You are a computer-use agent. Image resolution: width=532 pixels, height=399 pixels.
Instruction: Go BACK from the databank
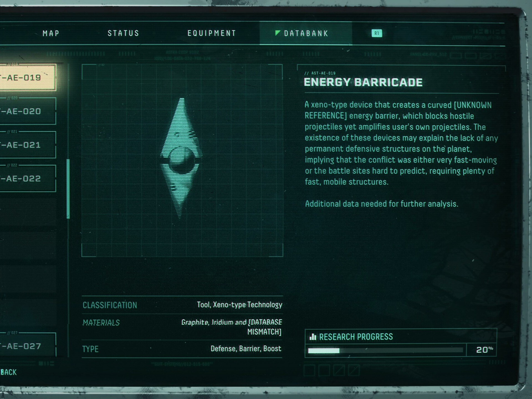click(9, 372)
